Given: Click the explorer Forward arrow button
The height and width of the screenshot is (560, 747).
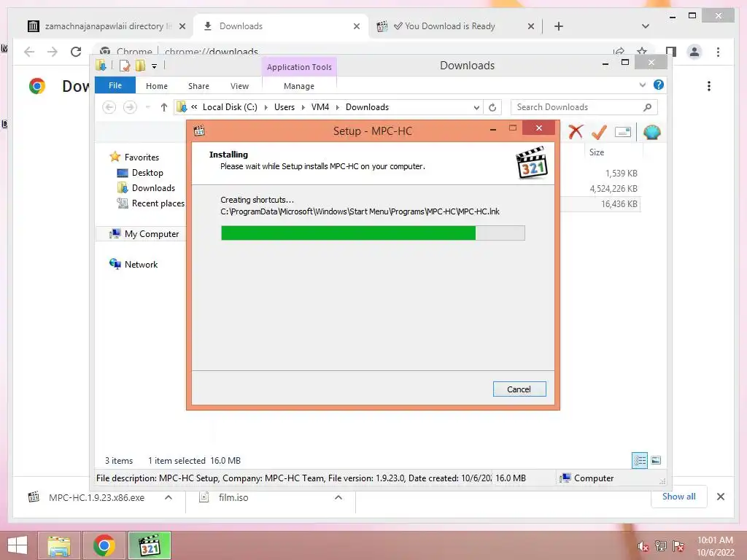Looking at the screenshot, I should [130, 107].
